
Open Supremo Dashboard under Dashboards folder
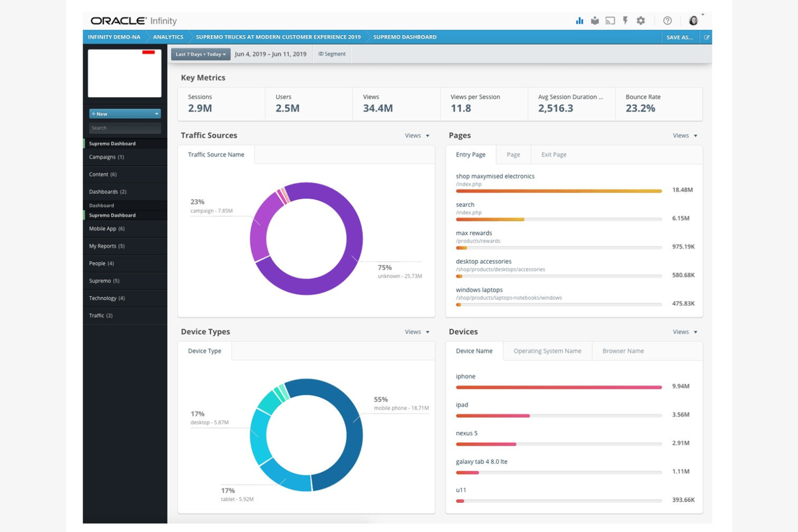pos(125,216)
